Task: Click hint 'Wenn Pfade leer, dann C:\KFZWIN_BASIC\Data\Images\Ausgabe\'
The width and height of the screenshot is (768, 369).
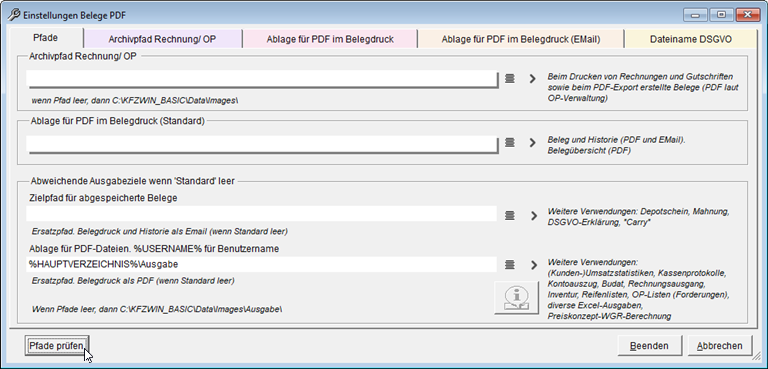Action: pyautogui.click(x=157, y=310)
